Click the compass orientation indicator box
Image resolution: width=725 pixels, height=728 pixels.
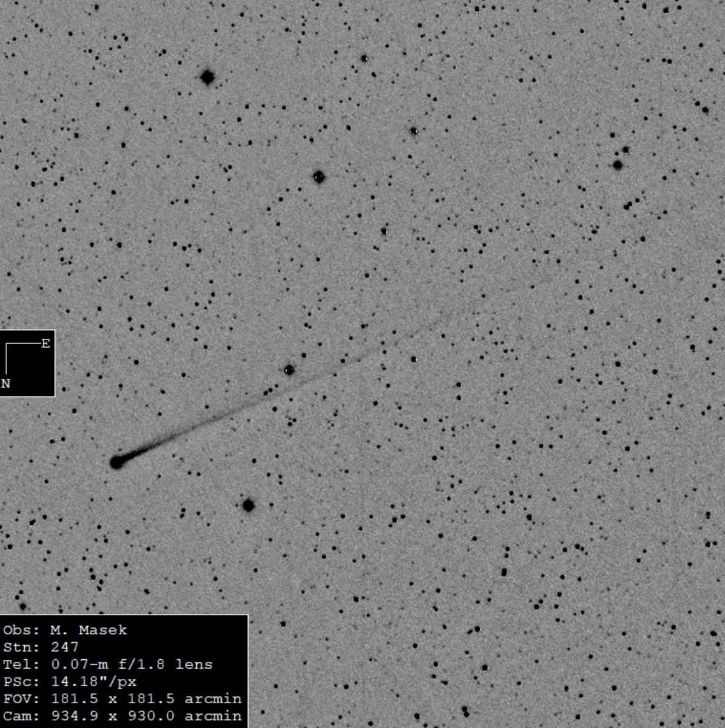point(27,364)
